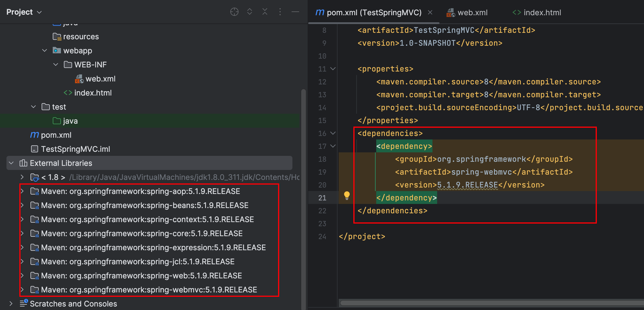The width and height of the screenshot is (644, 310).
Task: Fold the dependencies block at line 16
Action: pos(333,133)
